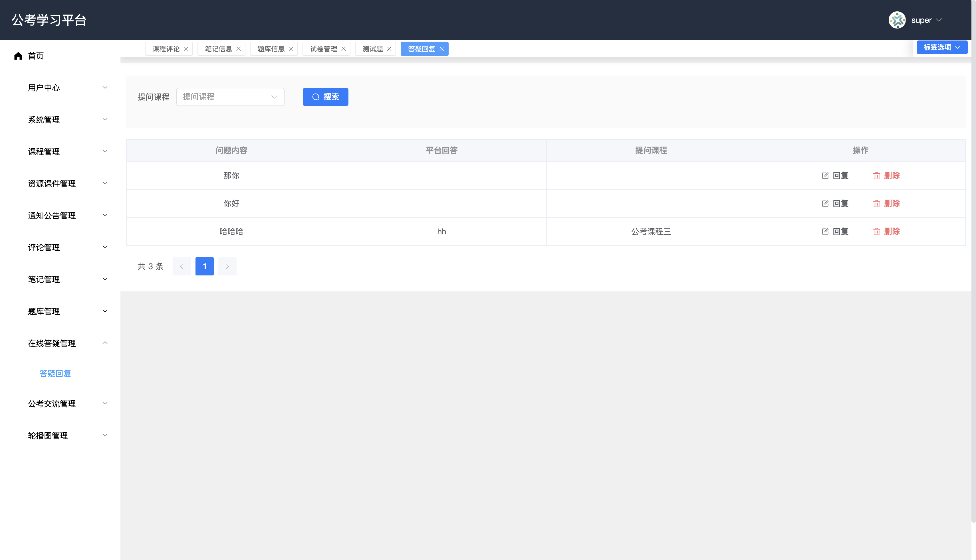Close the 课程评论 tab with X
Image resolution: width=976 pixels, height=560 pixels.
point(186,49)
